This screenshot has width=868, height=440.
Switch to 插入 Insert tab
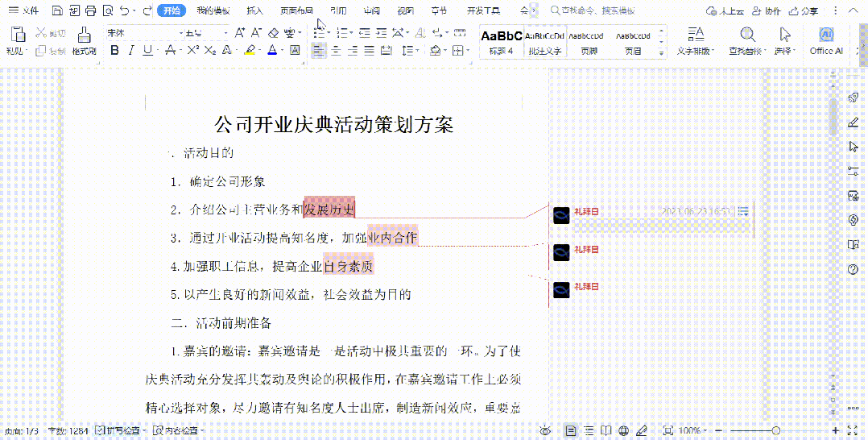coord(254,10)
